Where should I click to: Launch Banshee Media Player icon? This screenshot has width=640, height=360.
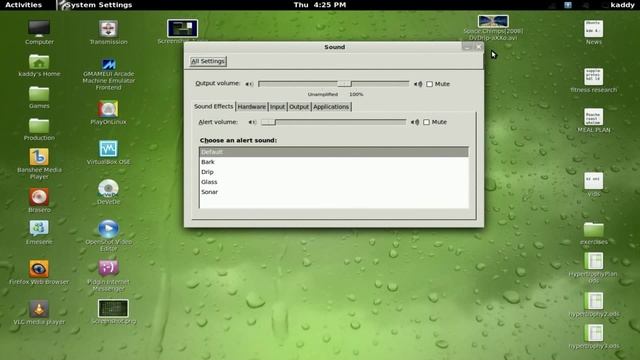(39, 157)
